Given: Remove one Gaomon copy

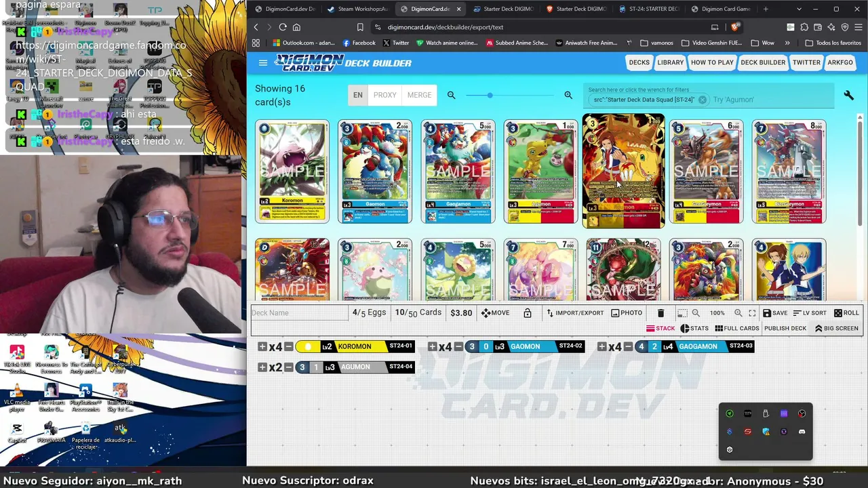Looking at the screenshot, I should pyautogui.click(x=458, y=346).
